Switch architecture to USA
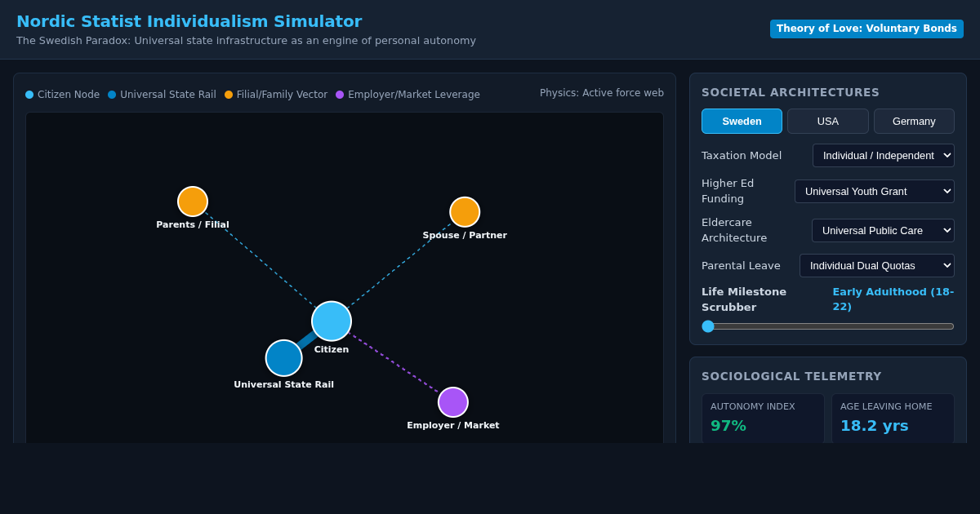 point(828,122)
